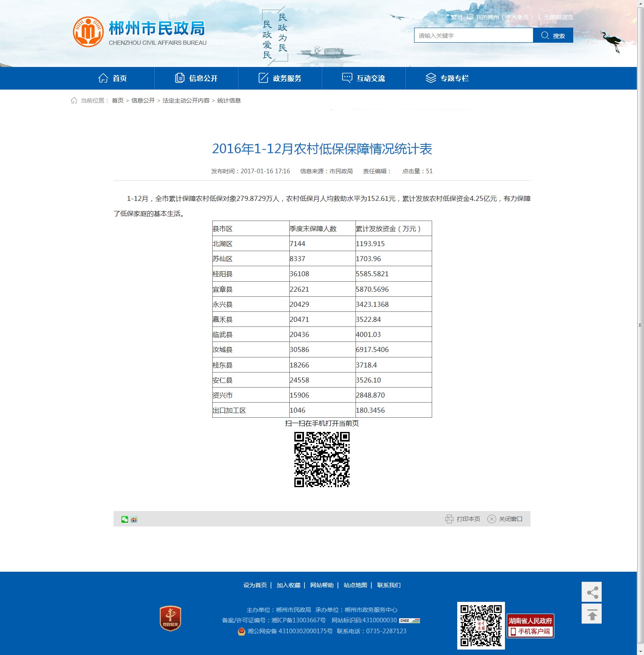Click the 出口加工区 table cell
644x655 pixels.
pyautogui.click(x=251, y=410)
